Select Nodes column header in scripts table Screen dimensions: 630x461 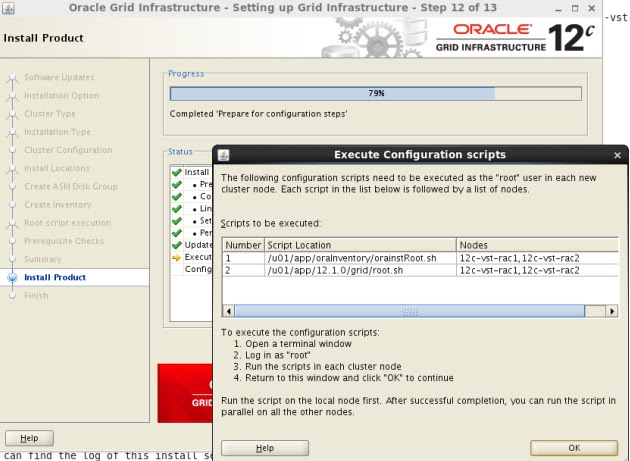tap(538, 245)
